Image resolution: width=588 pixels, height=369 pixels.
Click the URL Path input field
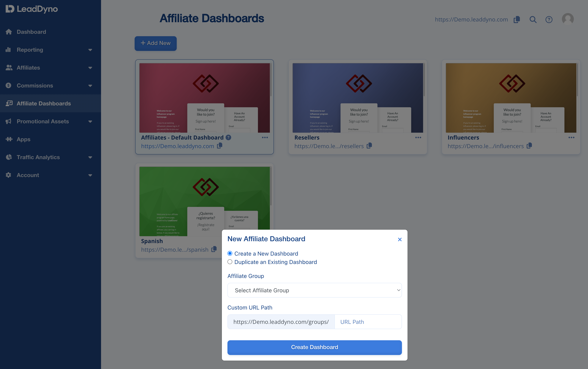(368, 322)
